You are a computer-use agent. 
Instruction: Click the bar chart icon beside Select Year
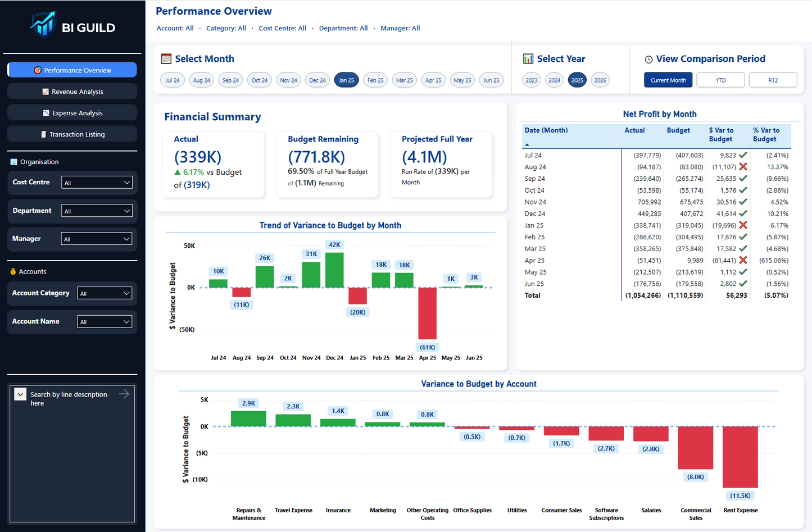528,58
